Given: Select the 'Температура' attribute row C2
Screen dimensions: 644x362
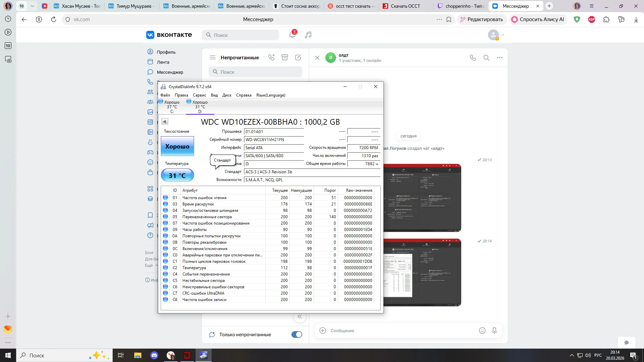Looking at the screenshot, I should (x=267, y=268).
